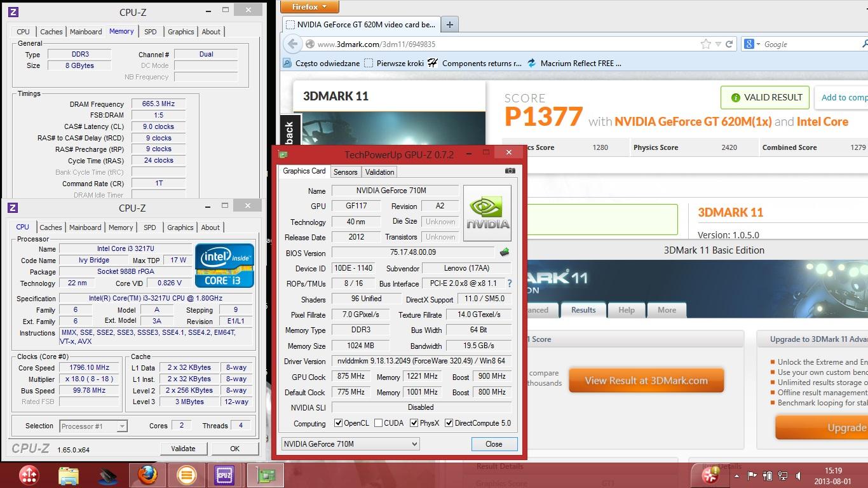
Task: Open the NVIDIA GeForce 710M GPU dropdown
Action: click(350, 444)
